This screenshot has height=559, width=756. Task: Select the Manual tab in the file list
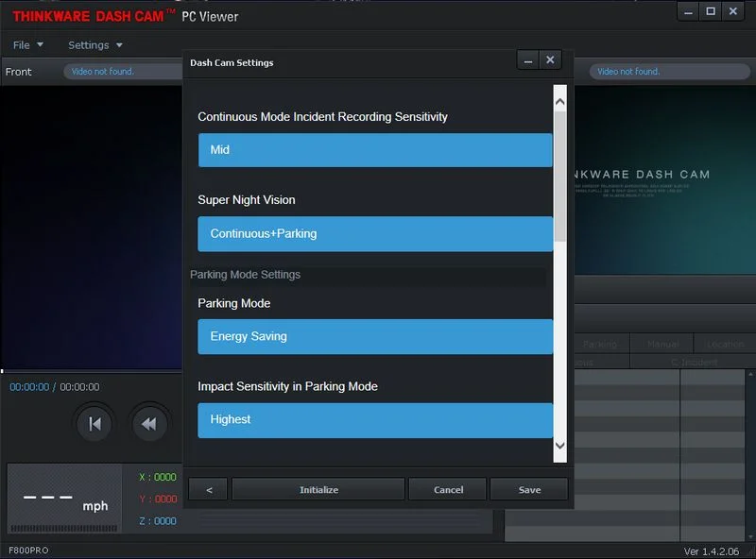tap(663, 344)
